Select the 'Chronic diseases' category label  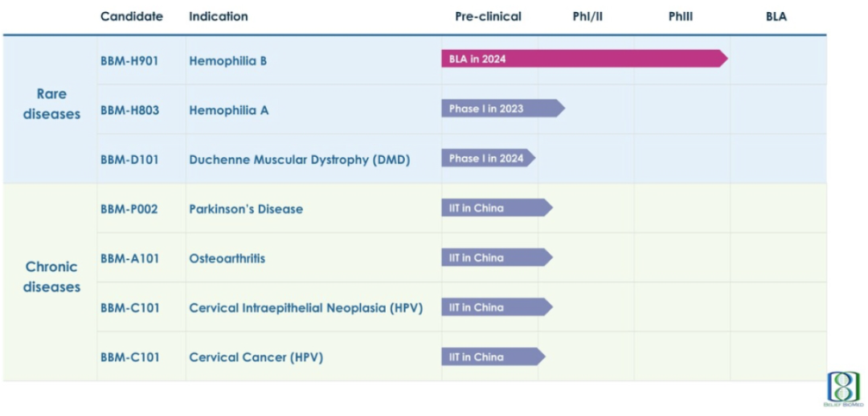[51, 277]
